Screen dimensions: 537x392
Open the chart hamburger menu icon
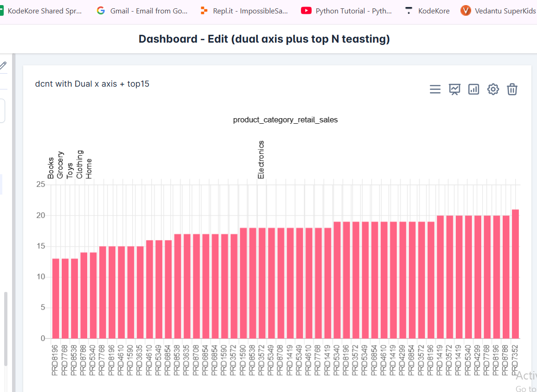(435, 89)
